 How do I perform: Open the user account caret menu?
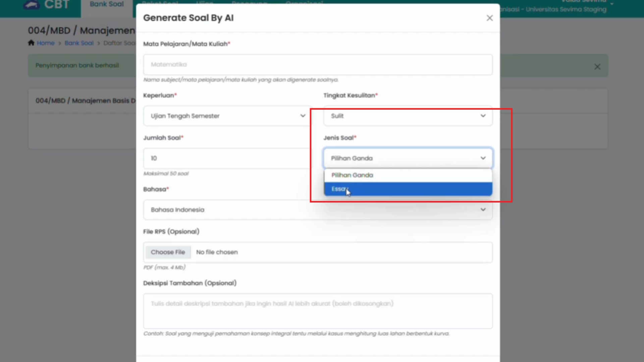612,4
